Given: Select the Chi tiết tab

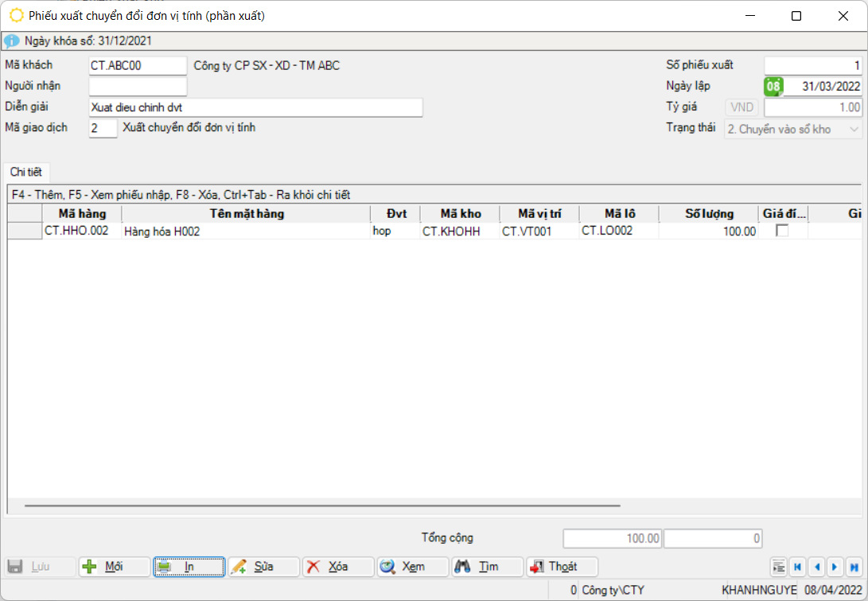Looking at the screenshot, I should click(x=26, y=173).
